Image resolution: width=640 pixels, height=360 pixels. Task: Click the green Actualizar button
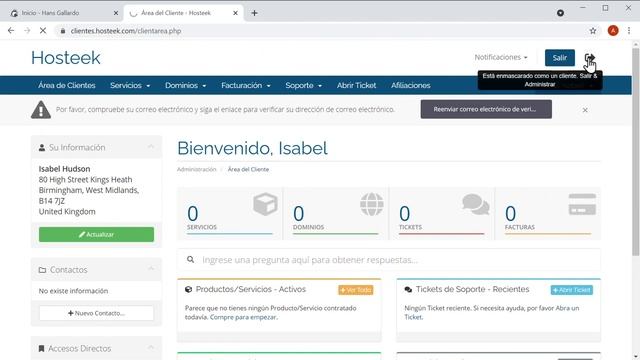(96, 234)
